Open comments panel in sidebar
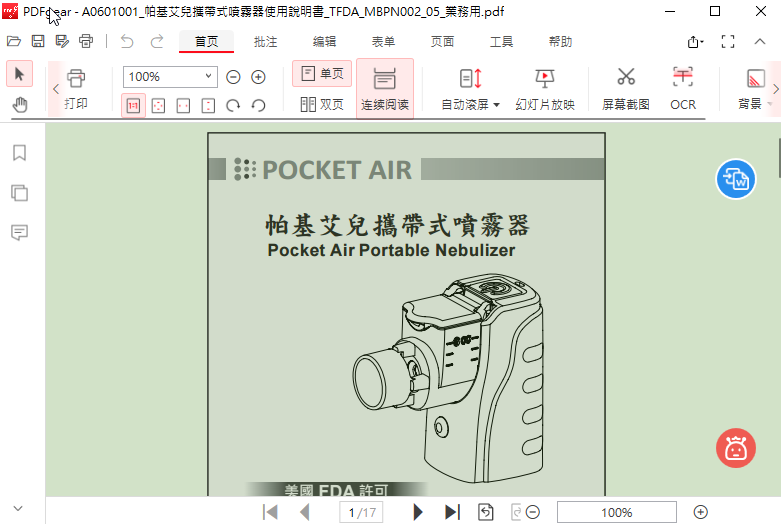Screen dimensions: 781x524 coord(19,232)
